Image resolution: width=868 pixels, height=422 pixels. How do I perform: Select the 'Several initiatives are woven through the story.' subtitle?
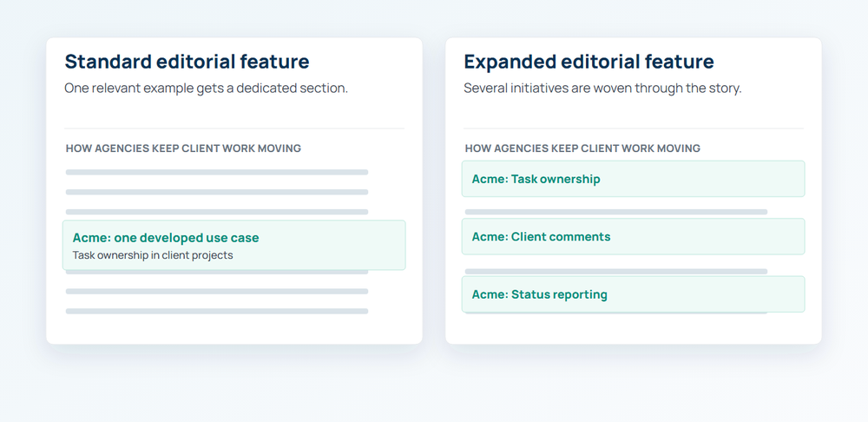click(x=602, y=88)
